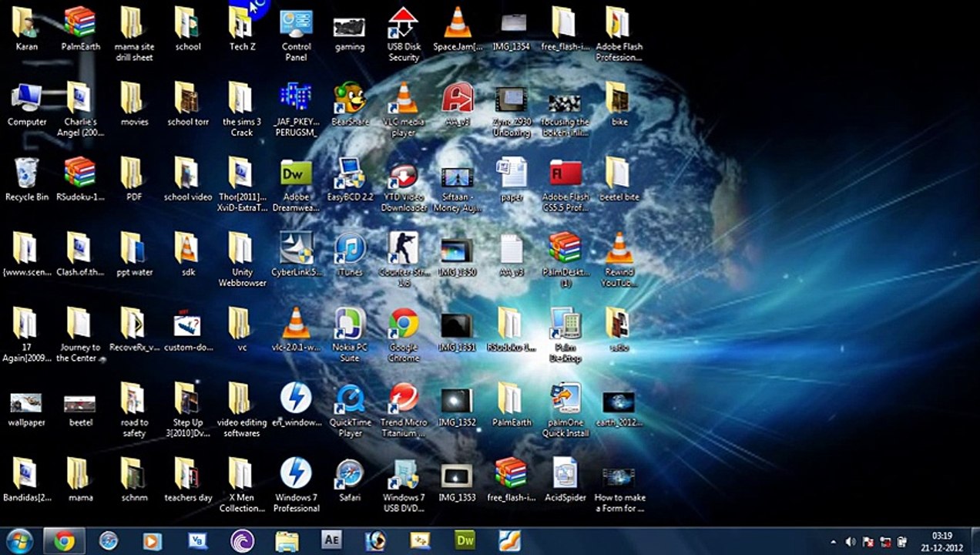Open the SpaceJam VLC media file

pos(458,30)
